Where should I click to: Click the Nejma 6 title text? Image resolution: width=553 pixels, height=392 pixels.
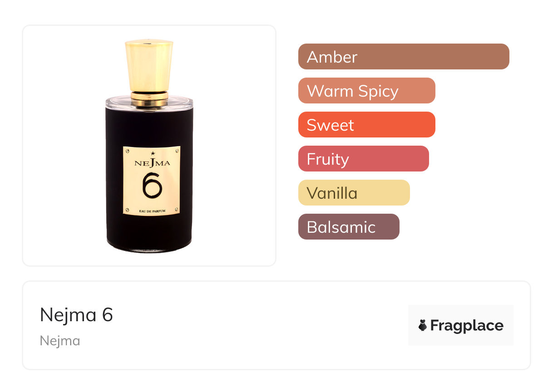[x=76, y=314]
